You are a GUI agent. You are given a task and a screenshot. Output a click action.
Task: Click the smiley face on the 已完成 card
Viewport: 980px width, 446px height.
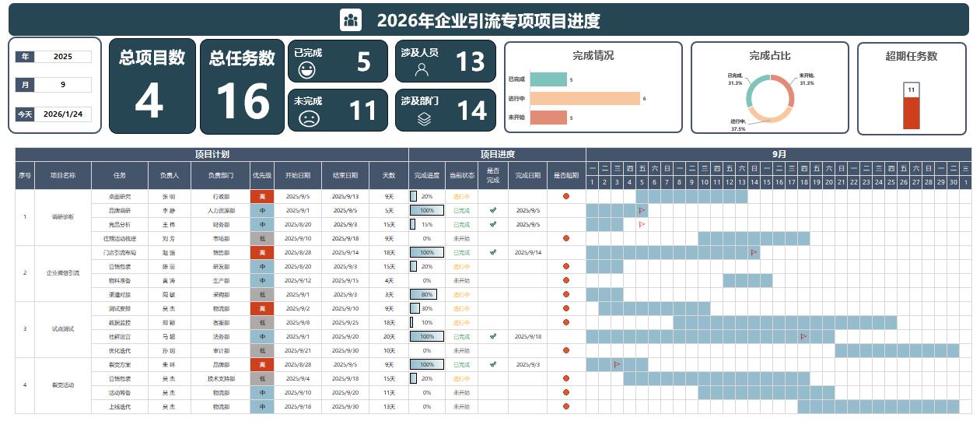[307, 70]
